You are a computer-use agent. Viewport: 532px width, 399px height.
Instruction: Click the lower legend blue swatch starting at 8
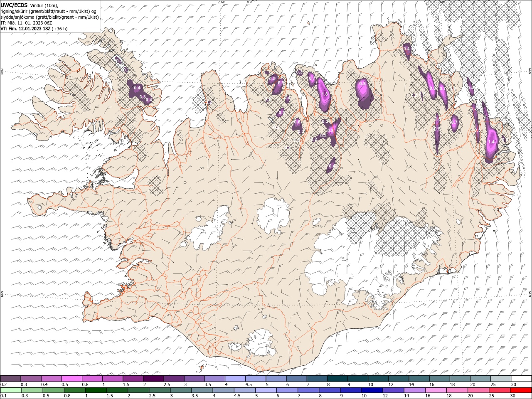click(330, 390)
